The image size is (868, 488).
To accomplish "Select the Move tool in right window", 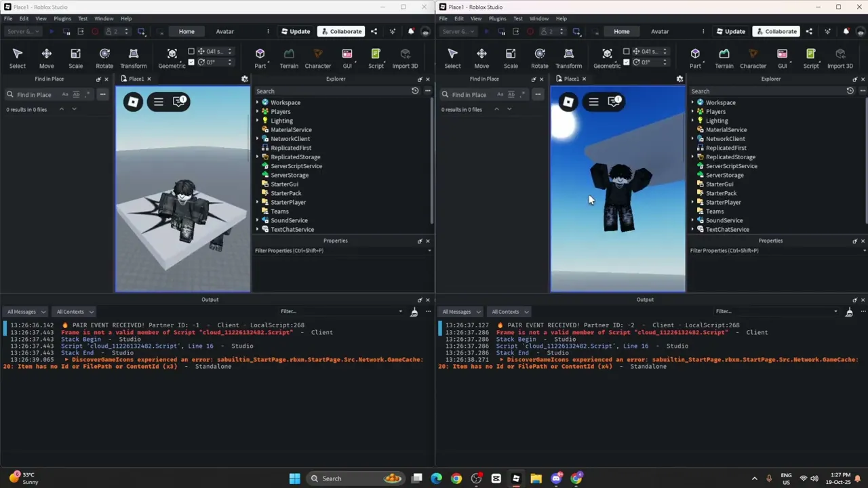I will tap(481, 58).
